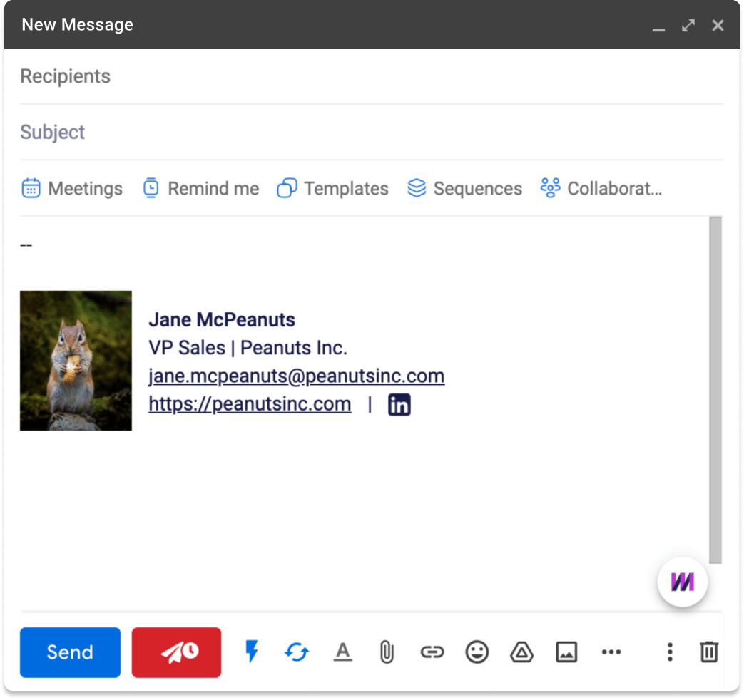This screenshot has width=744, height=700.
Task: Insert a link into the email
Action: 432,652
